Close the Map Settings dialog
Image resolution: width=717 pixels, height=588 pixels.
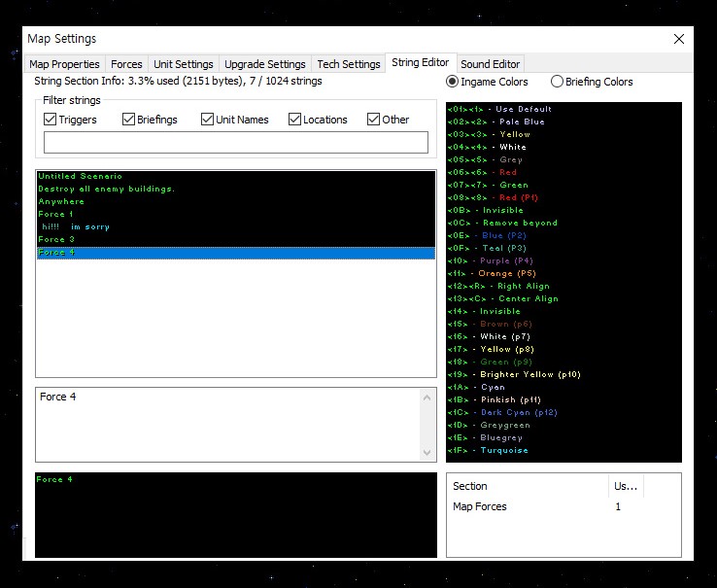[679, 39]
